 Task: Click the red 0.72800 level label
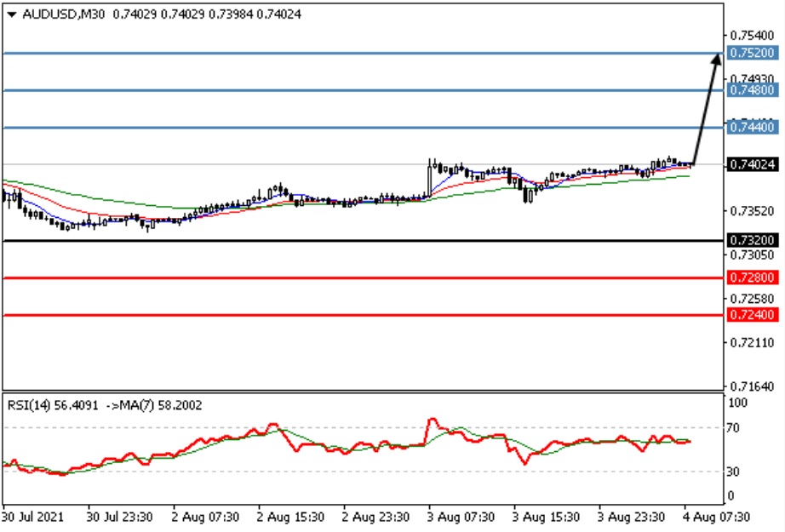click(x=752, y=277)
